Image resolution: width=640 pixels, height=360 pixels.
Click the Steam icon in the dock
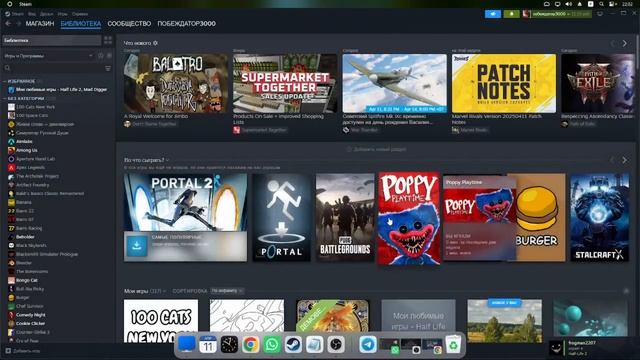pyautogui.click(x=293, y=345)
